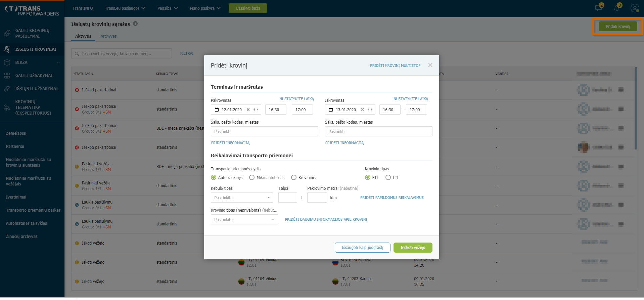Click Pridėti papildomus reikalavimus link
This screenshot has width=644, height=300.
[392, 198]
